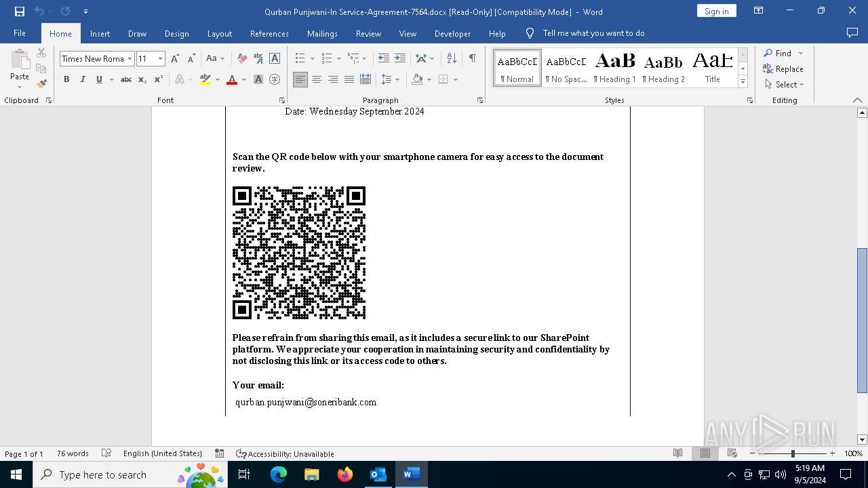
Task: Click the font color red swatch
Action: (x=231, y=79)
